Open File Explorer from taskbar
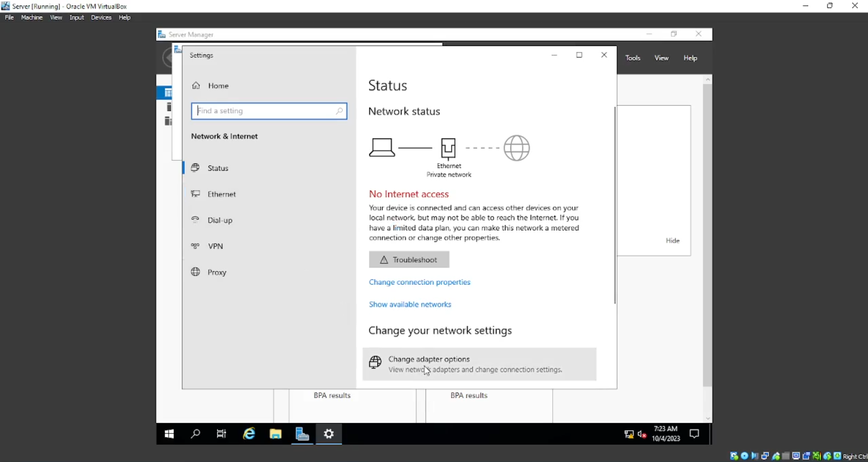This screenshot has width=868, height=462. (276, 434)
